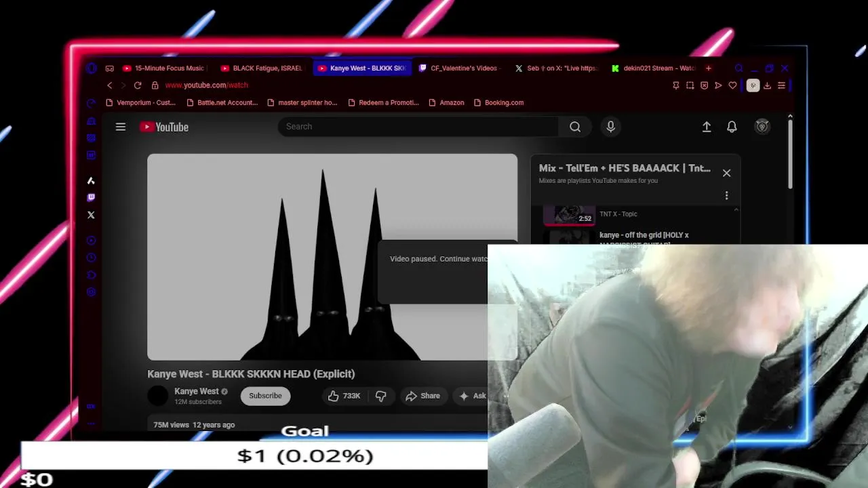Click the ad-blocker shield icon
The image size is (868, 488).
704,85
